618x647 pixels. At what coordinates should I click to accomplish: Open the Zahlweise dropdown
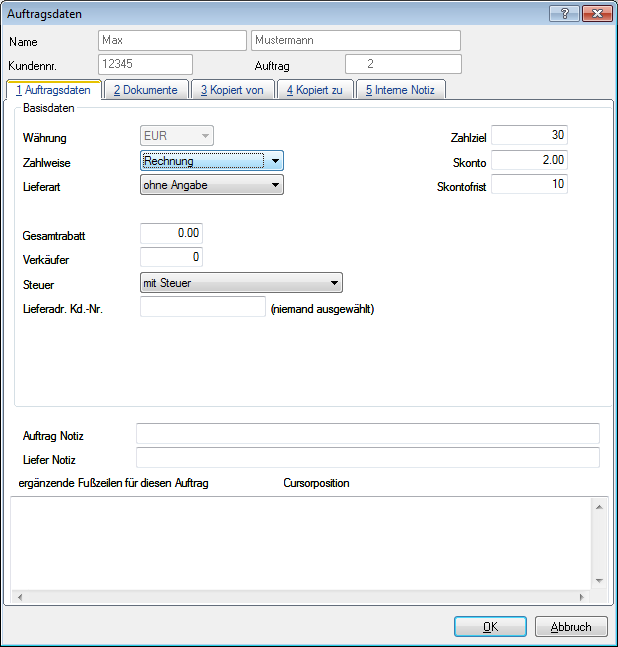(274, 160)
